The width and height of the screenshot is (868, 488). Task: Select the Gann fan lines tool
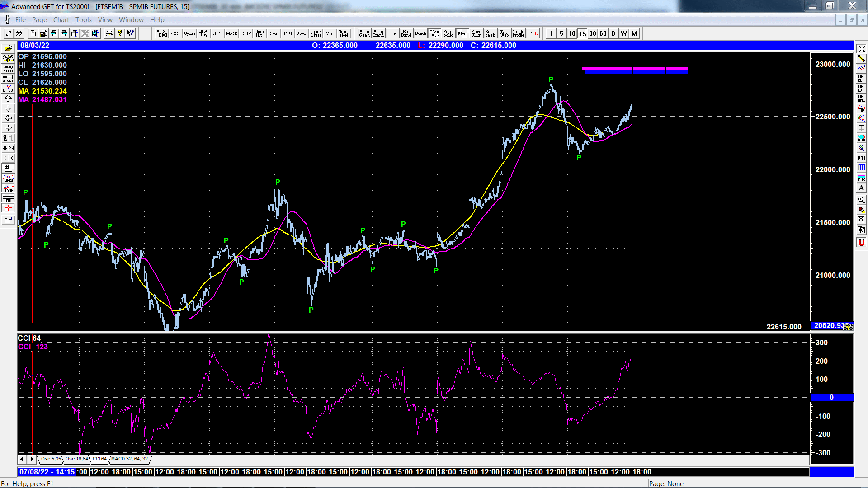[861, 118]
